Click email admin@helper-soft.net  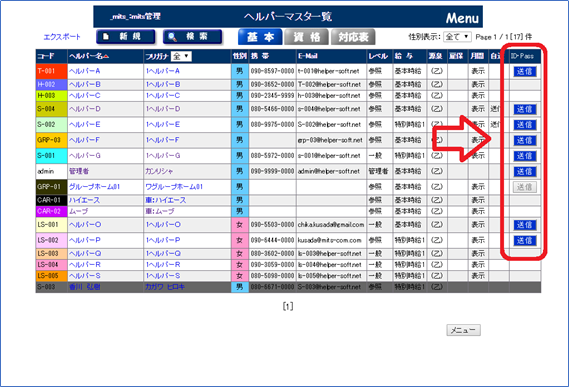[x=329, y=171]
